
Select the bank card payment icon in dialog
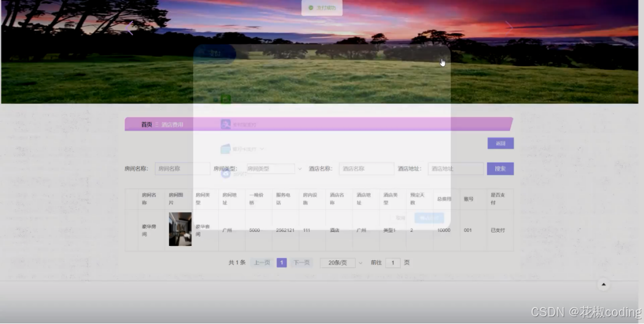click(x=225, y=149)
